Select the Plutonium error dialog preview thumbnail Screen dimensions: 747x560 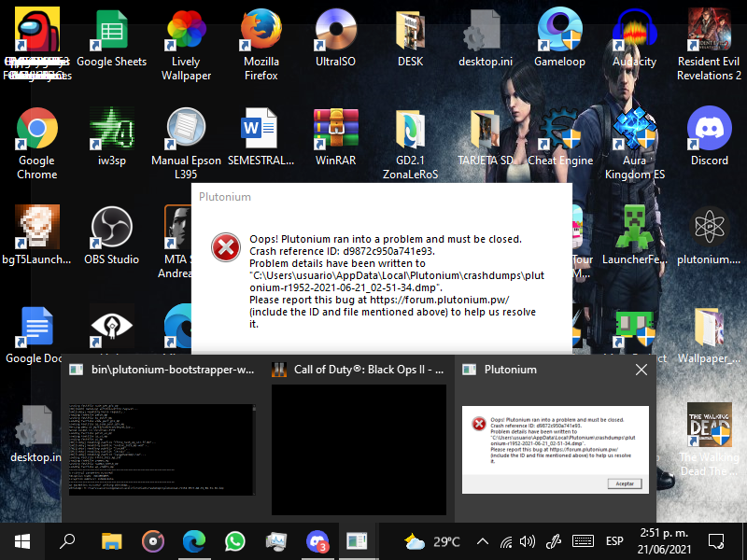[556, 450]
